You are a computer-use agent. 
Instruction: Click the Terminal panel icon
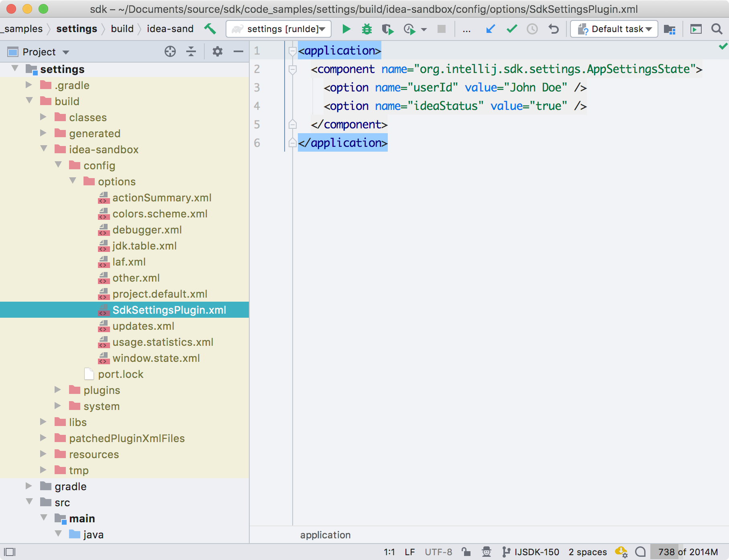[695, 29]
